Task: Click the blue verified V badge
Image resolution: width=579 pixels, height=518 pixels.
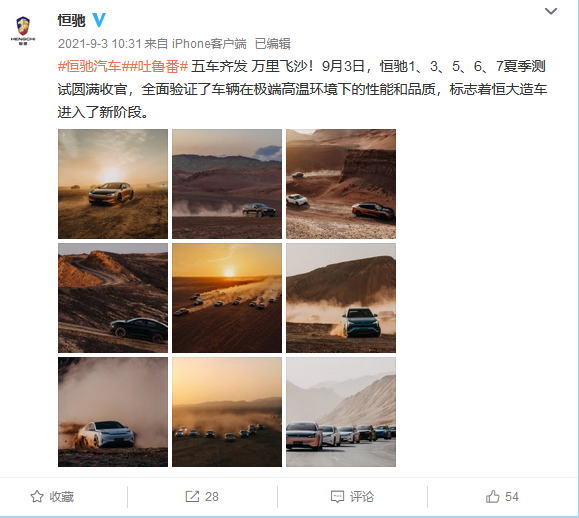Action: coord(99,20)
